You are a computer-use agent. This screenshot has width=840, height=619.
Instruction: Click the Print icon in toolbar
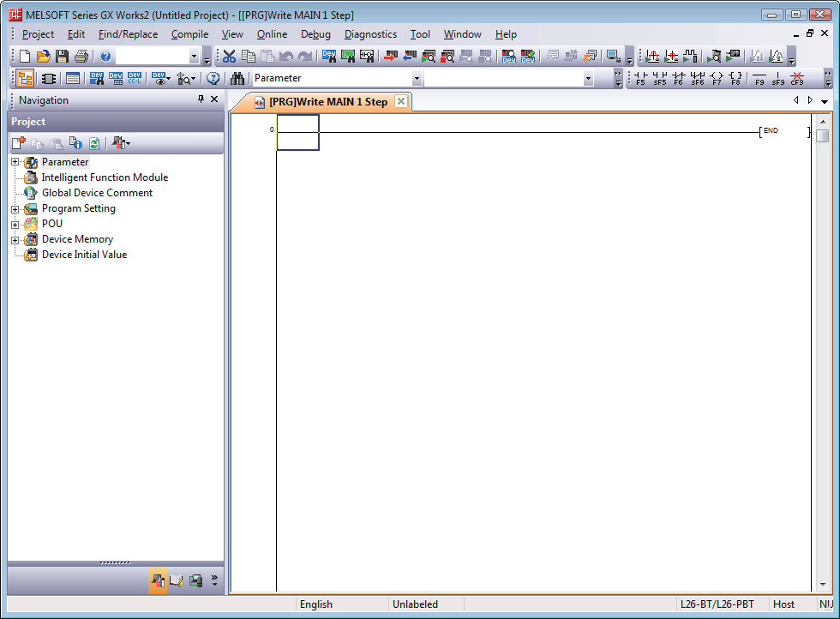pos(81,57)
